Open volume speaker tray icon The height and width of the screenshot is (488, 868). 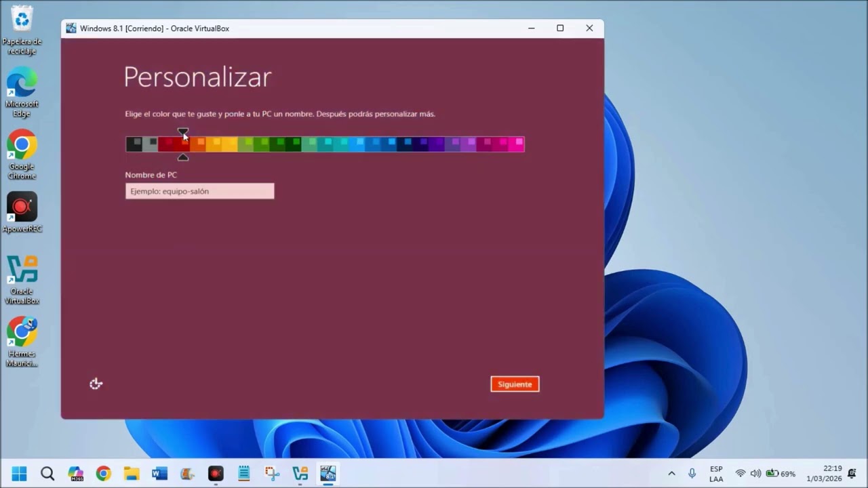click(x=755, y=474)
